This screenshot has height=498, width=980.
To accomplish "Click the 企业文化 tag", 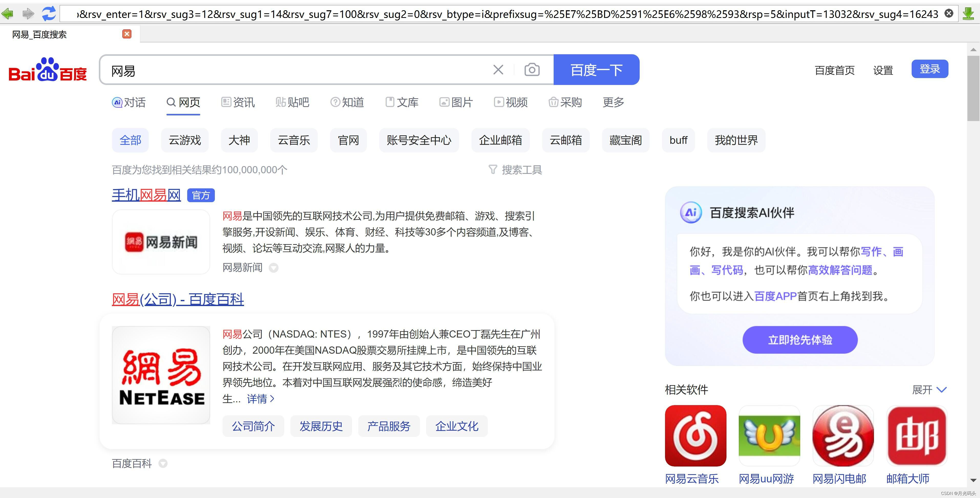I will pos(457,426).
